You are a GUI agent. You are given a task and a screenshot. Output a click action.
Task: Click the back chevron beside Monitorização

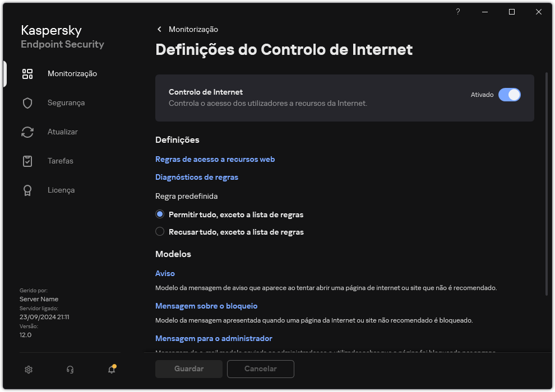[x=159, y=29]
